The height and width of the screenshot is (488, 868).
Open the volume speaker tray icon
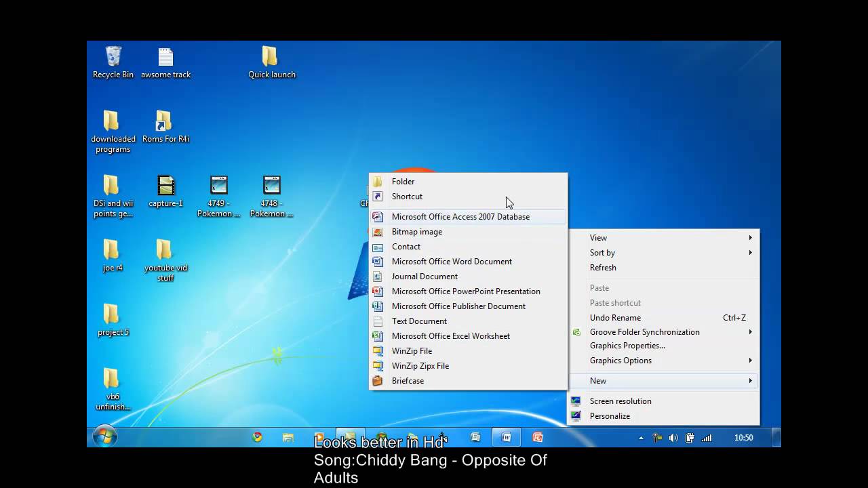673,438
